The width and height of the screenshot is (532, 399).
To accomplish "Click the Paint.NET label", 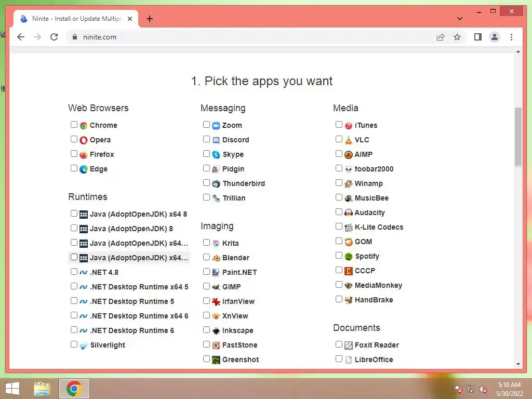I will pos(240,272).
